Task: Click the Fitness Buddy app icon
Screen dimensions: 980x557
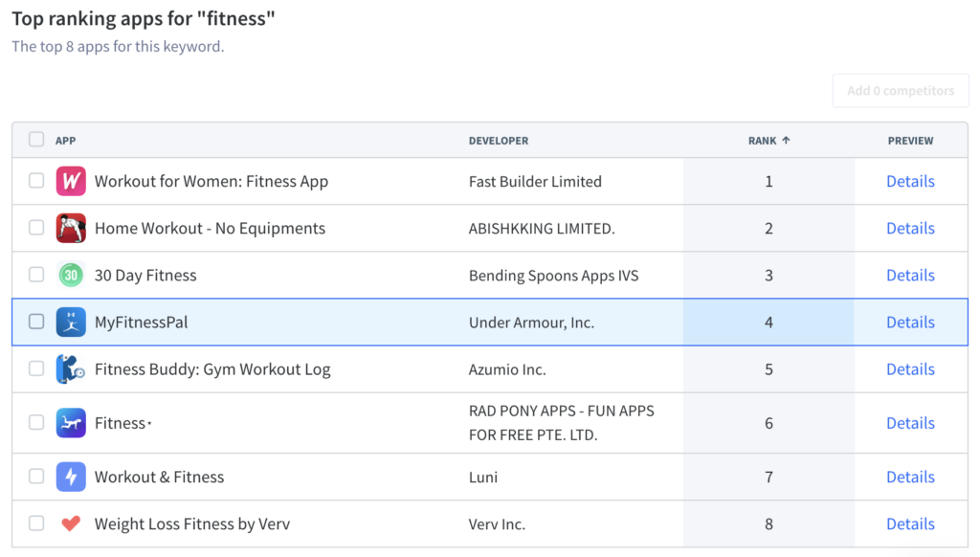Action: tap(71, 368)
